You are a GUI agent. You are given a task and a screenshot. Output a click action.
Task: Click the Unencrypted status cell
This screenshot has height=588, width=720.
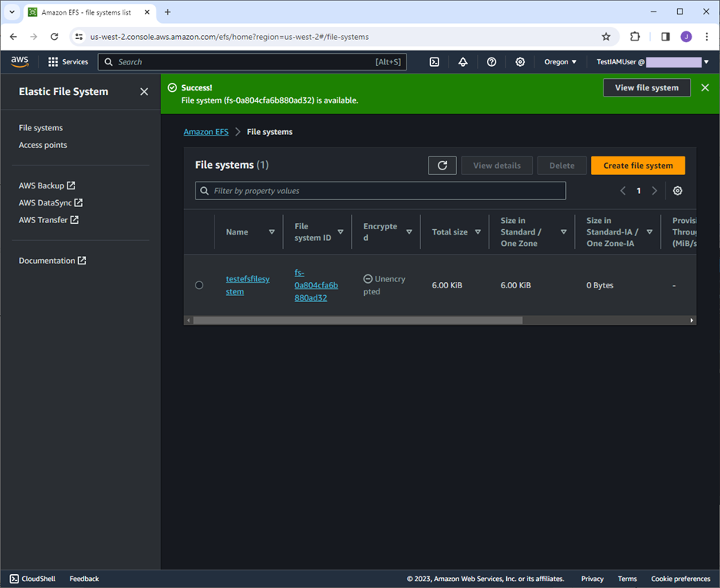click(x=384, y=285)
